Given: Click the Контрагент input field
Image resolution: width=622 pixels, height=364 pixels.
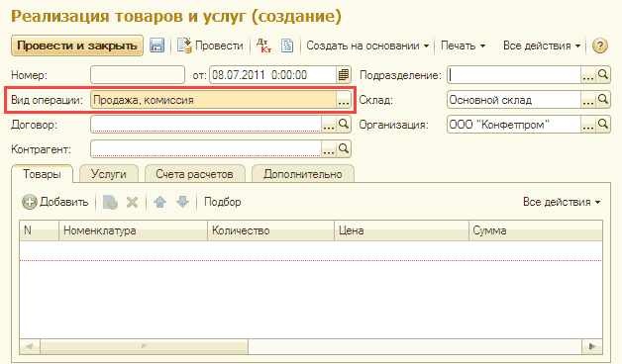Looking at the screenshot, I should coord(206,149).
